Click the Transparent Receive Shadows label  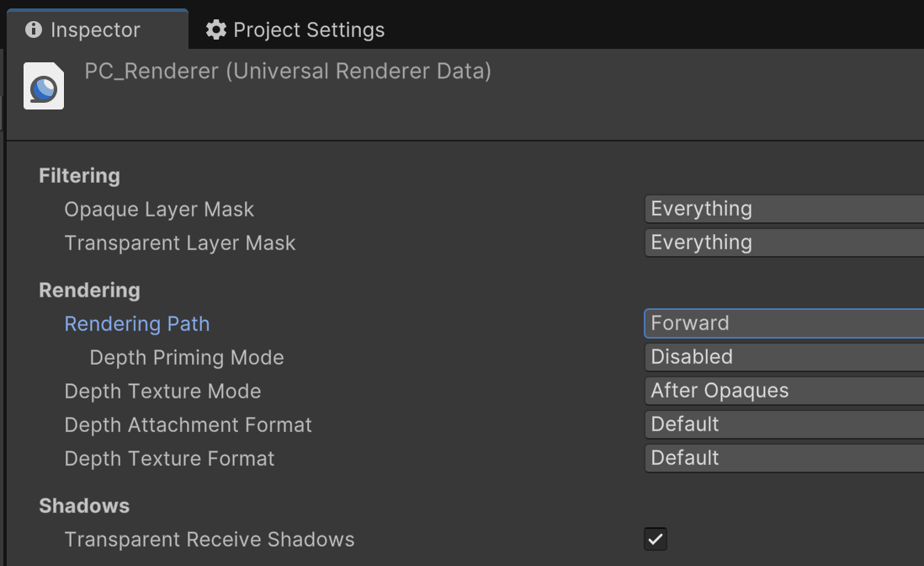210,539
